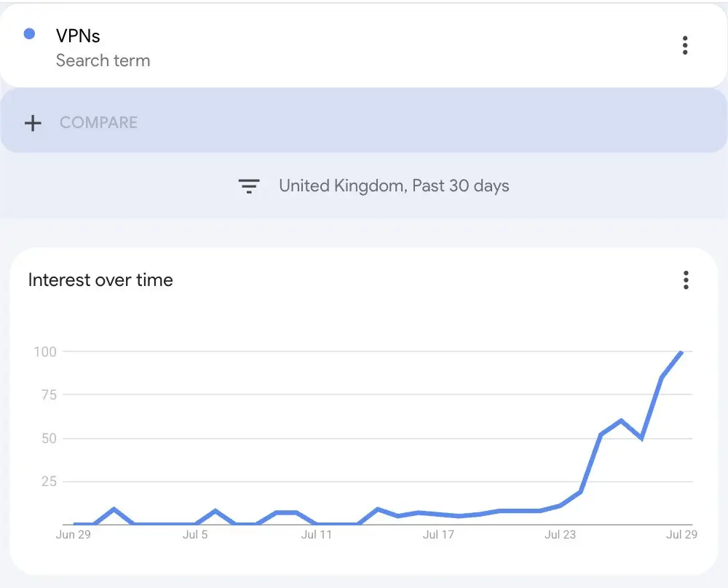Click the 50 y-axis gridline label
This screenshot has width=728, height=588.
pos(49,439)
